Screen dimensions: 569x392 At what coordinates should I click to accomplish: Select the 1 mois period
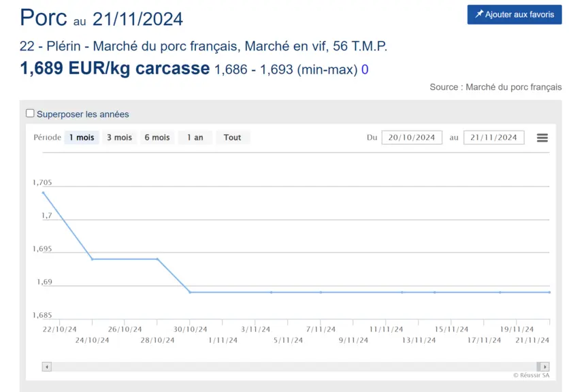[x=82, y=137]
